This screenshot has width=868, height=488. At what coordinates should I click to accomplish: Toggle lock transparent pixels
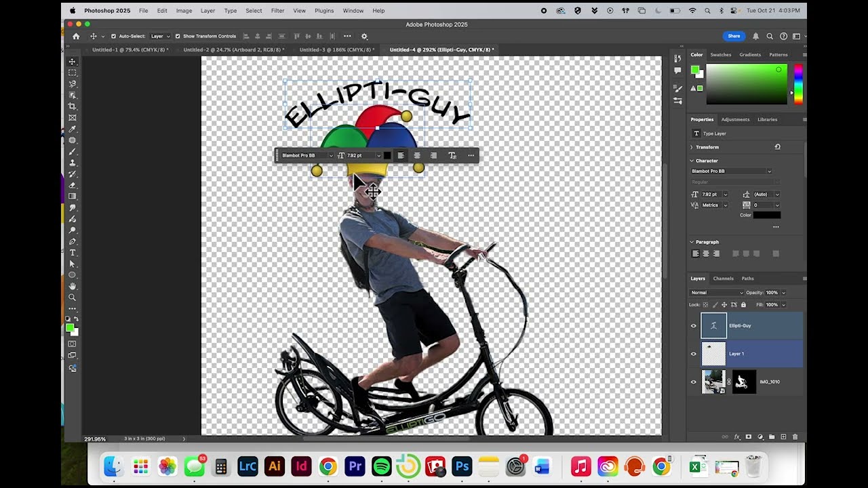click(705, 304)
